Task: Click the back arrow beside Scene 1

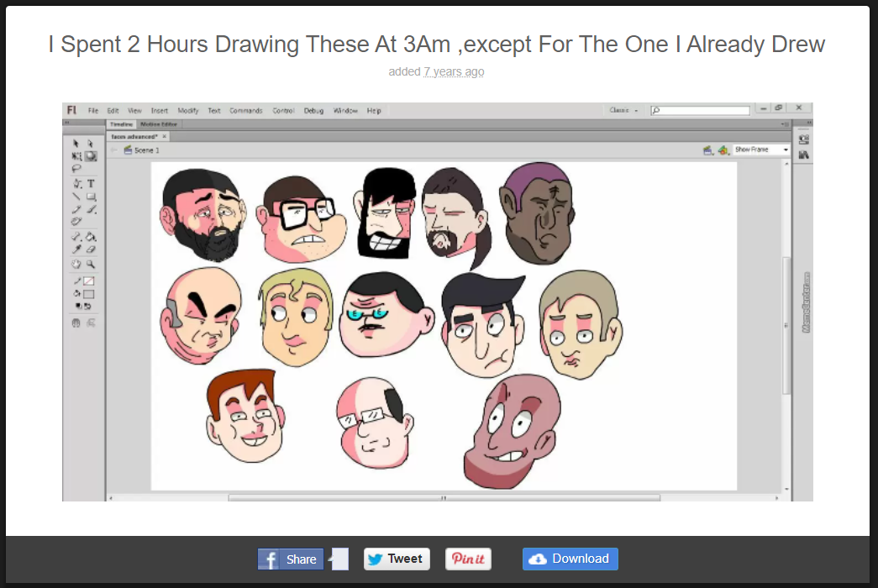Action: click(114, 150)
